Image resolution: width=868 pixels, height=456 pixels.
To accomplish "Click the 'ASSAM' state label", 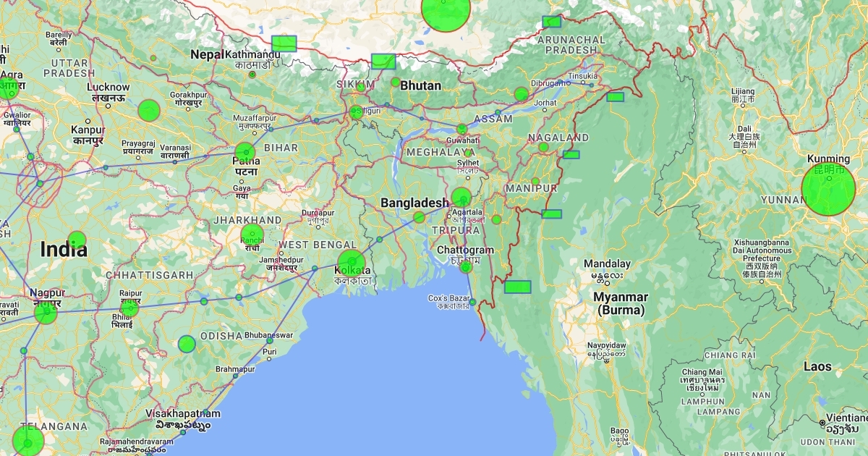I will 493,119.
